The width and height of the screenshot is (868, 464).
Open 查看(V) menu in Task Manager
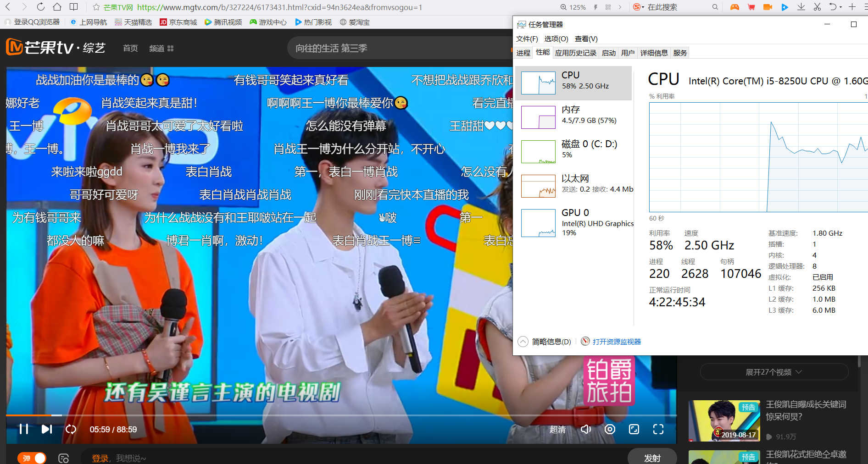[x=586, y=39]
